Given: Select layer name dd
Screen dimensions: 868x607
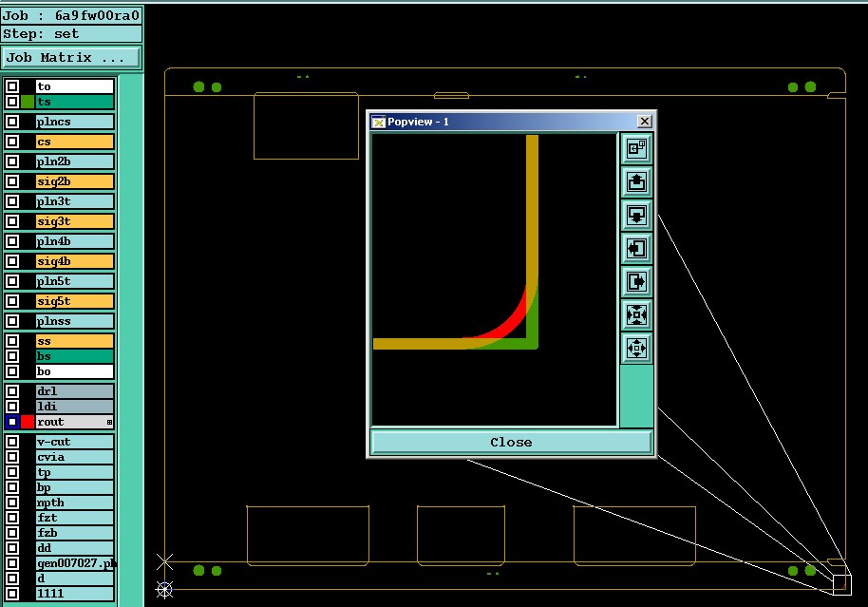Looking at the screenshot, I should [x=75, y=548].
